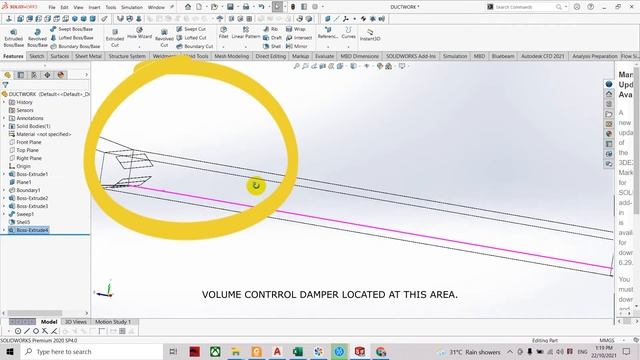Image resolution: width=640 pixels, height=360 pixels.
Task: Open the Curves tool
Action: 348,33
